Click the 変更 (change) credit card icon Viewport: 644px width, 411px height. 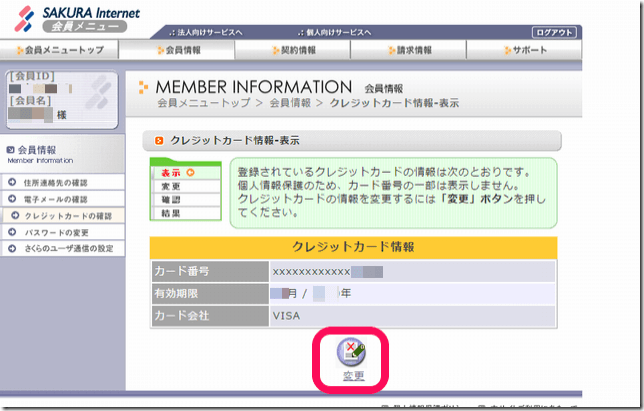[352, 351]
